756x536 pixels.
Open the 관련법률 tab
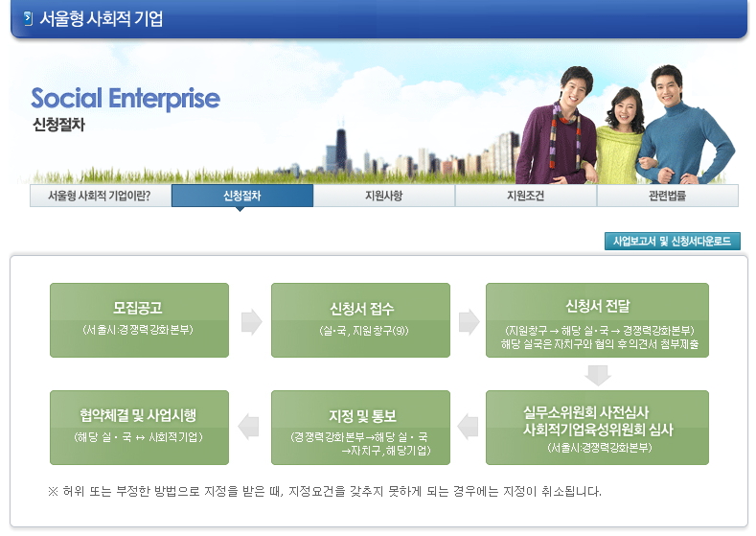tap(667, 196)
